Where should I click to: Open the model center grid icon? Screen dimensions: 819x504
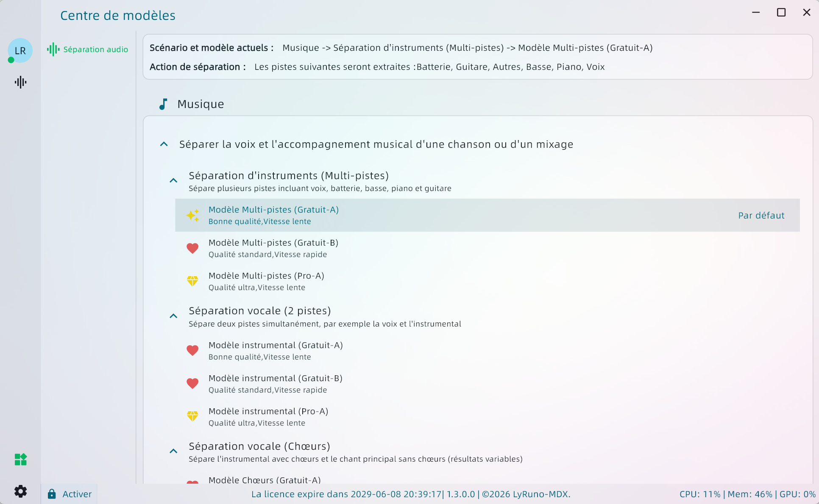(20, 460)
